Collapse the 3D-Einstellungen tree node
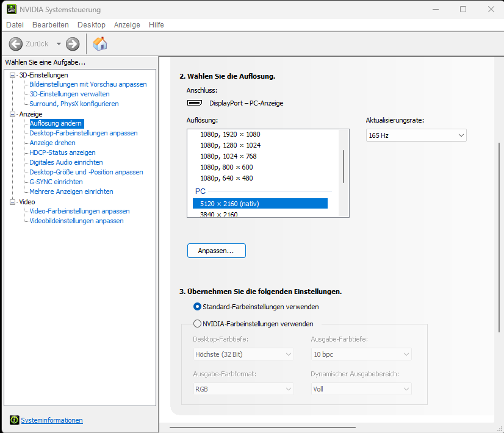504x433 pixels. pos(13,75)
